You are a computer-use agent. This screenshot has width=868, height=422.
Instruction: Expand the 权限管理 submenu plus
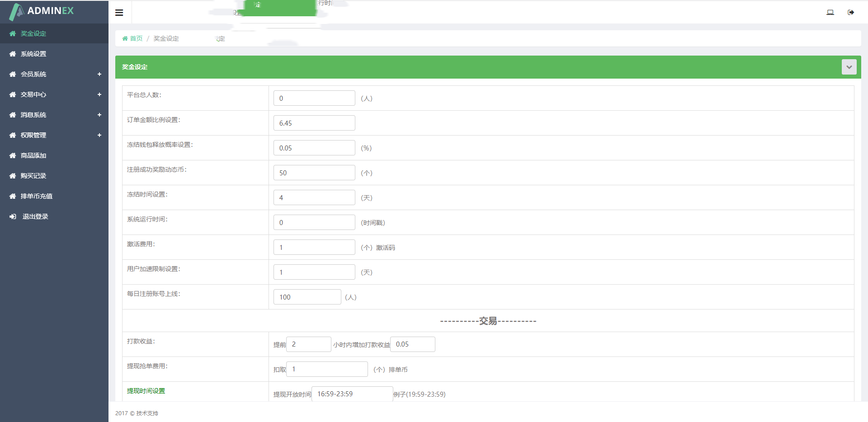pyautogui.click(x=99, y=135)
